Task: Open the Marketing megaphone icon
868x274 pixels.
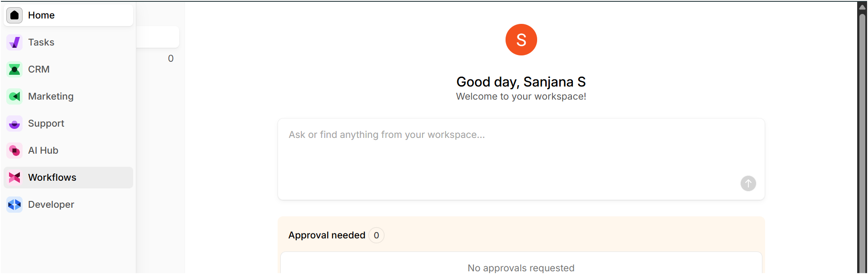Action: click(x=14, y=96)
